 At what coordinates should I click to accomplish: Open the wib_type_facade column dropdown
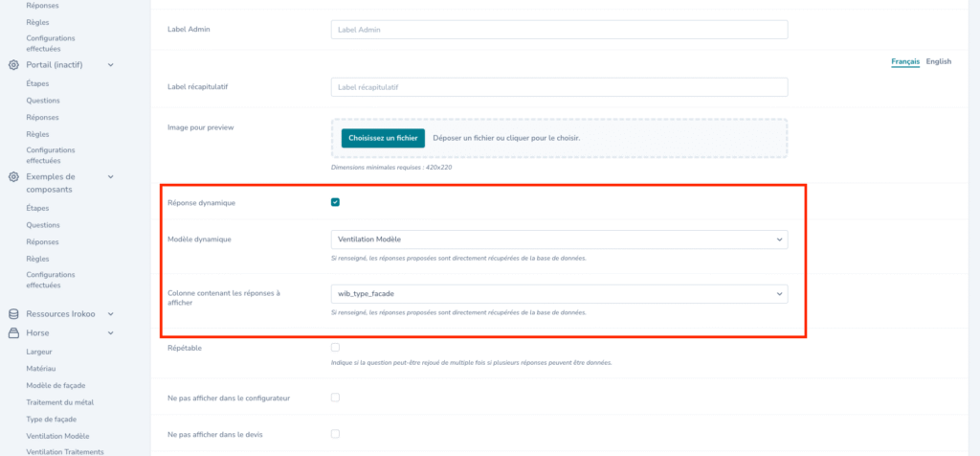559,294
